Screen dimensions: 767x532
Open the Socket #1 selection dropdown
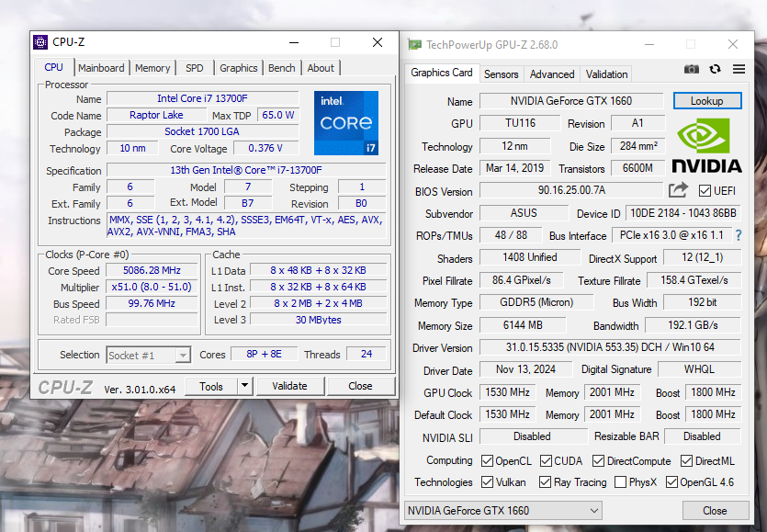click(148, 355)
